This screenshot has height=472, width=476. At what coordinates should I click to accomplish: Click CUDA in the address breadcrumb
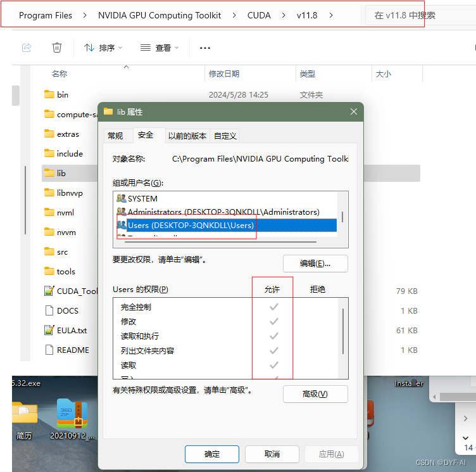[259, 15]
